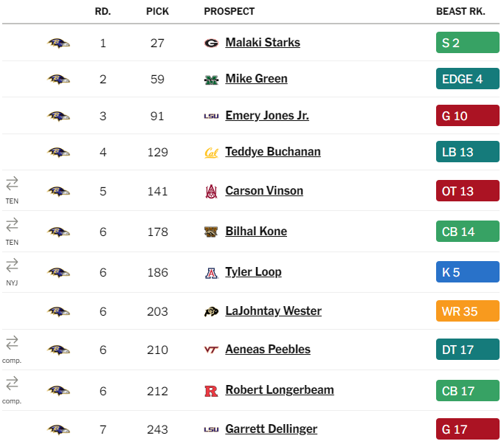Click the Colorado buffalo logo by LaJohntay Wester
Viewport: 504px width, 444px height.
click(x=211, y=311)
